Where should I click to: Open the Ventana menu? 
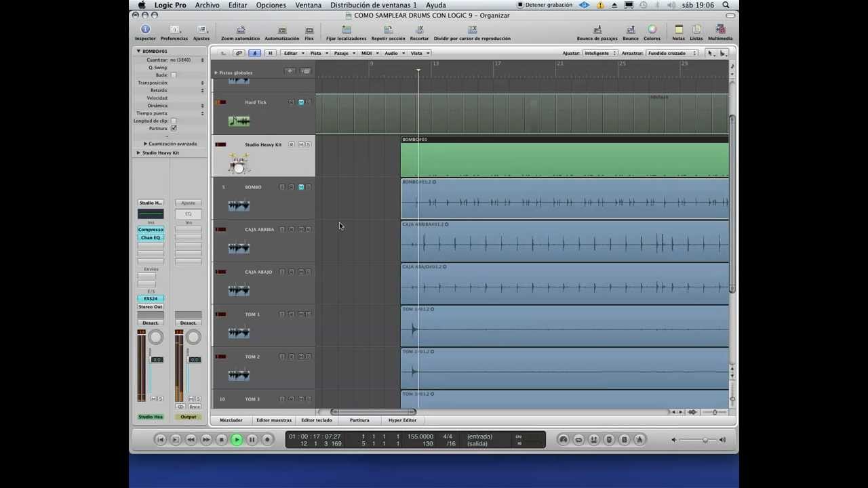(309, 5)
